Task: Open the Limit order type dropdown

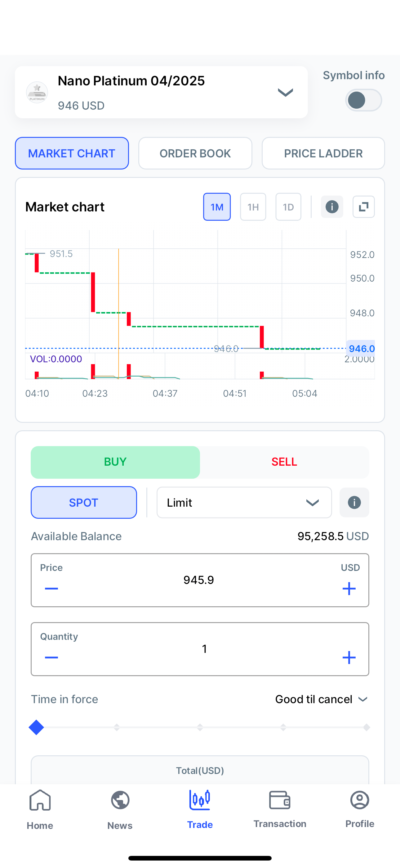Action: click(x=244, y=502)
